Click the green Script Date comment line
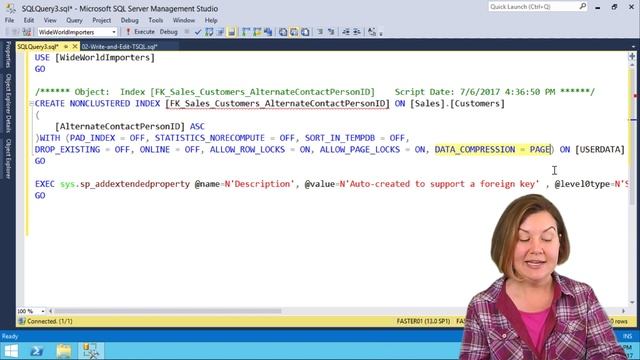 (314, 92)
